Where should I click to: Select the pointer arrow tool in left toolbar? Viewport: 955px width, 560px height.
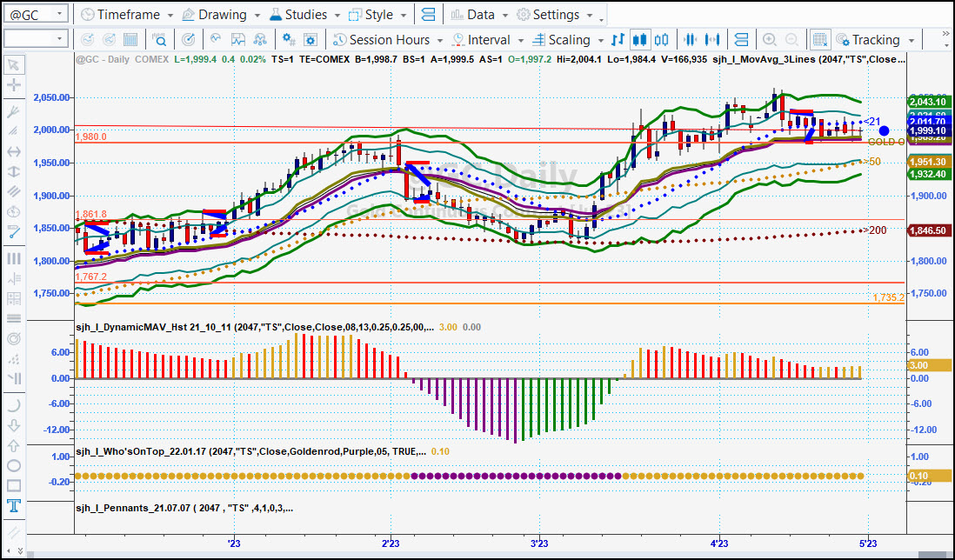13,64
